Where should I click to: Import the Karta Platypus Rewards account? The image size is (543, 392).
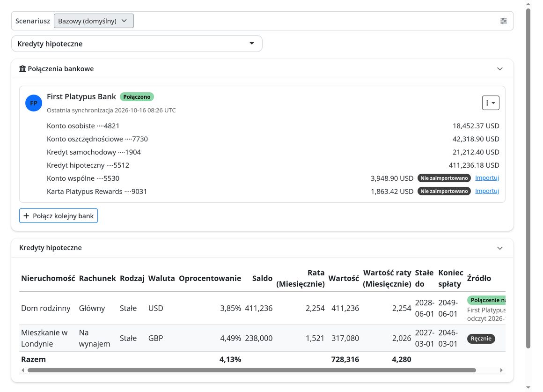pos(487,191)
